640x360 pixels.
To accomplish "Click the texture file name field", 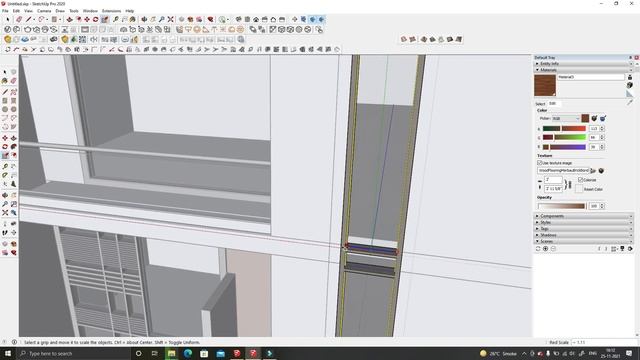I will click(563, 171).
